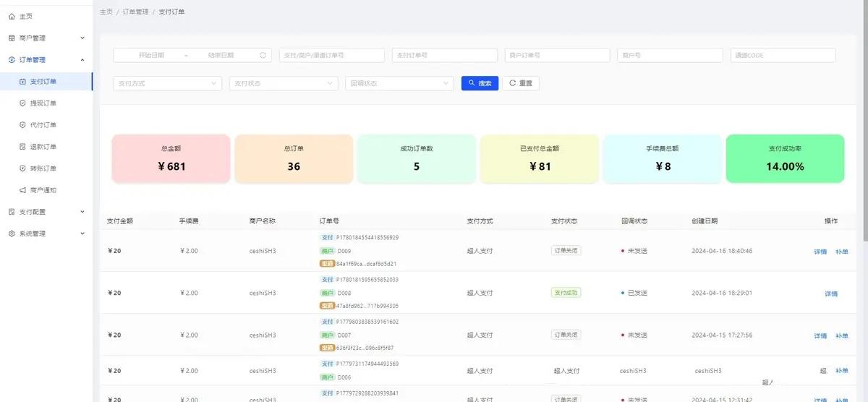Click the magnifier icon in 搜索 button
This screenshot has width=868, height=402.
pos(472,83)
